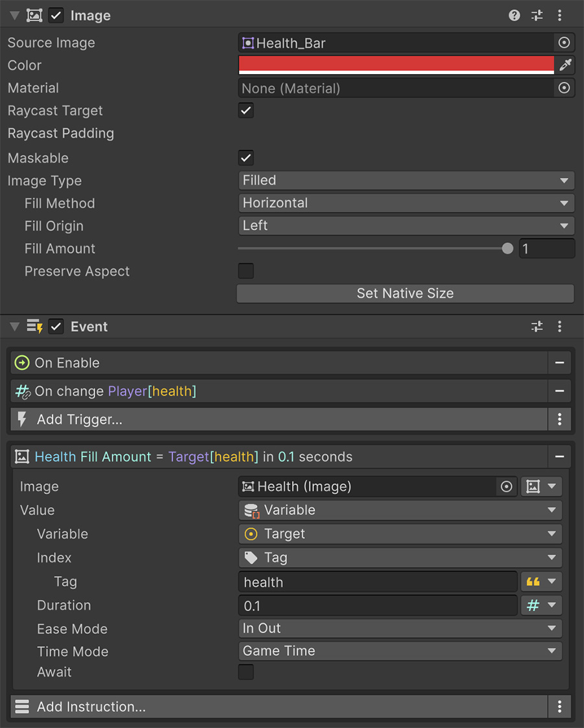
Task: Remove the On change Player[health] trigger
Action: click(559, 391)
